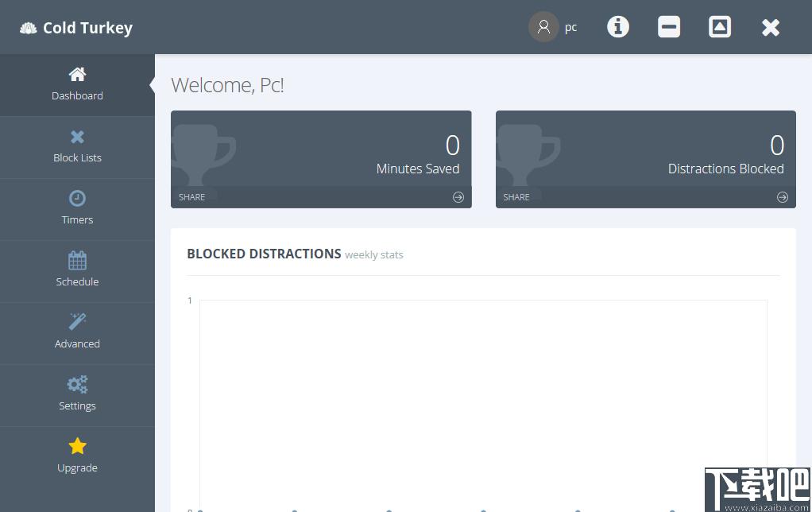Click the yellow Upgrade star icon
Image resolution: width=812 pixels, height=512 pixels.
[77, 446]
